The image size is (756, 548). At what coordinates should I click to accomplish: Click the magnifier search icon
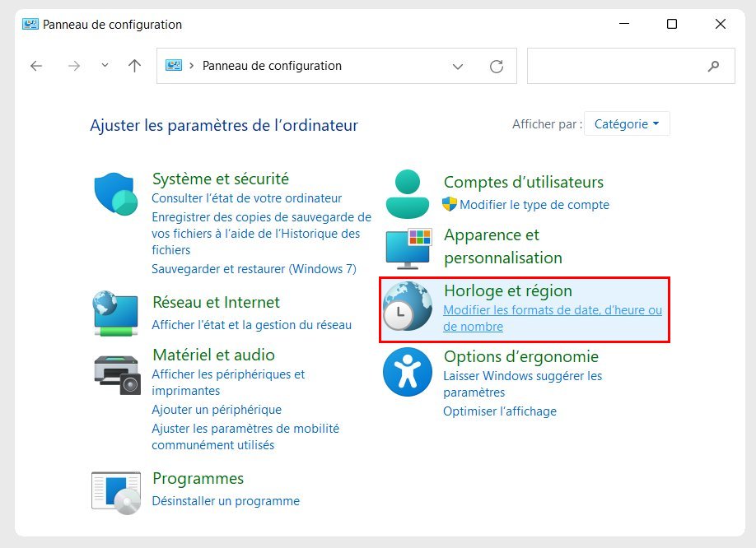[x=713, y=66]
